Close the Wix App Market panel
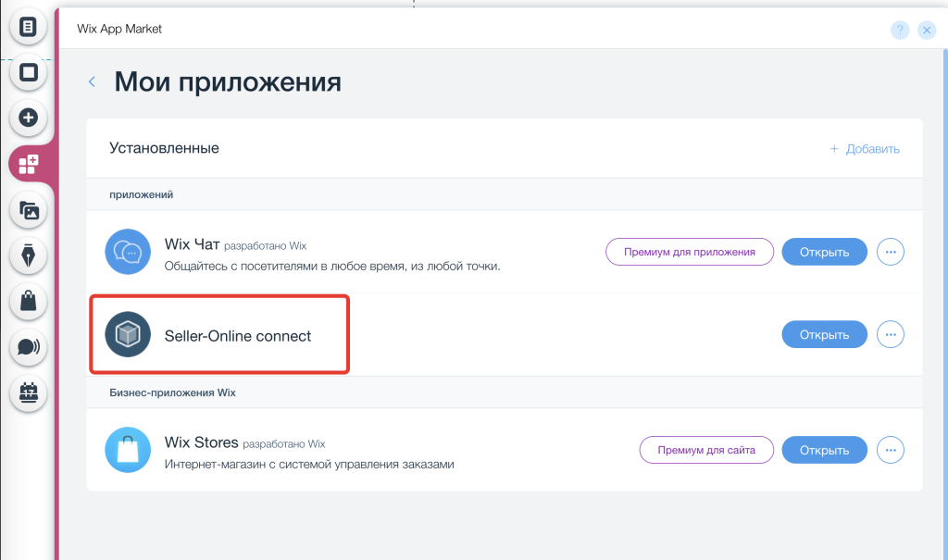This screenshot has height=560, width=948. (x=926, y=30)
